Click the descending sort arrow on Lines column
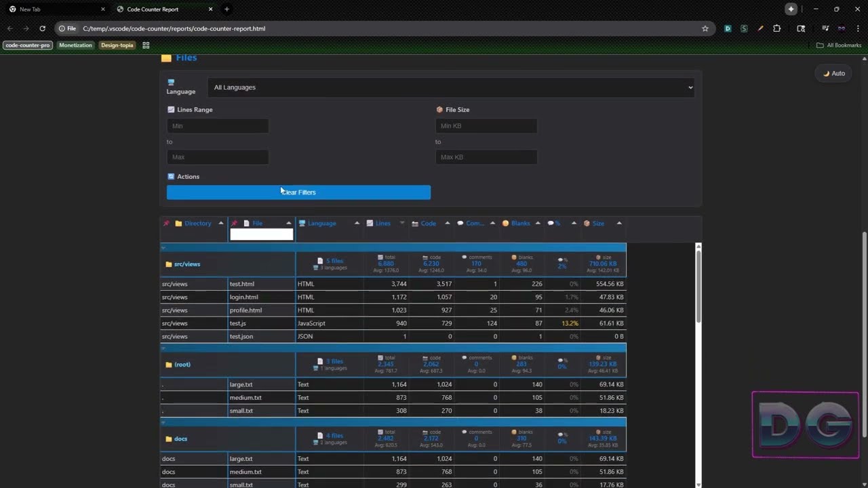868x488 pixels. pyautogui.click(x=402, y=223)
